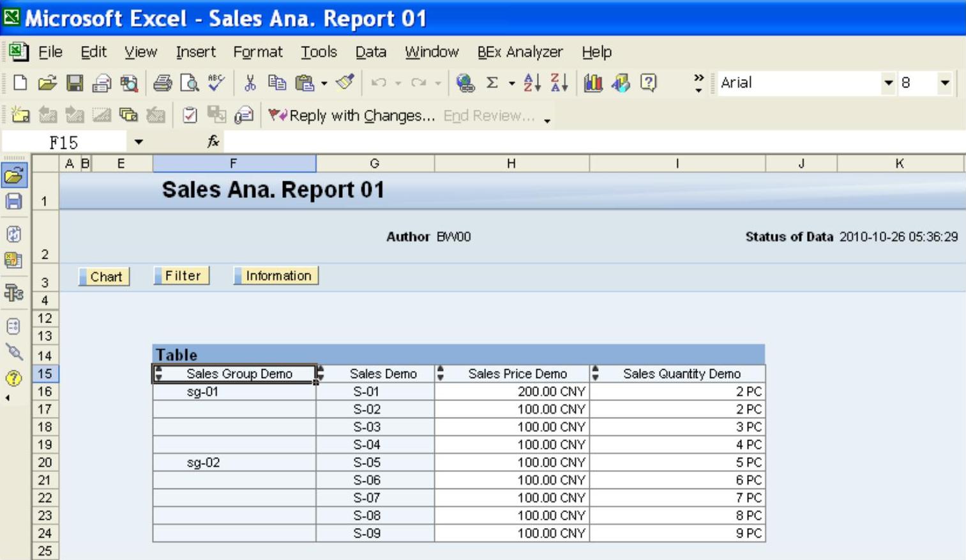The height and width of the screenshot is (560, 966).
Task: Click the formula bar fx button
Action: coord(213,142)
